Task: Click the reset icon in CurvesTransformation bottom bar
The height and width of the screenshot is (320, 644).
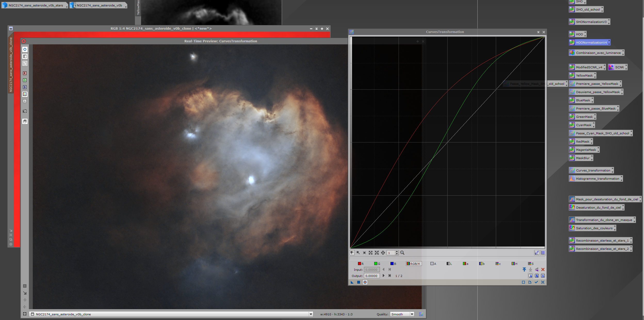Action: click(543, 282)
